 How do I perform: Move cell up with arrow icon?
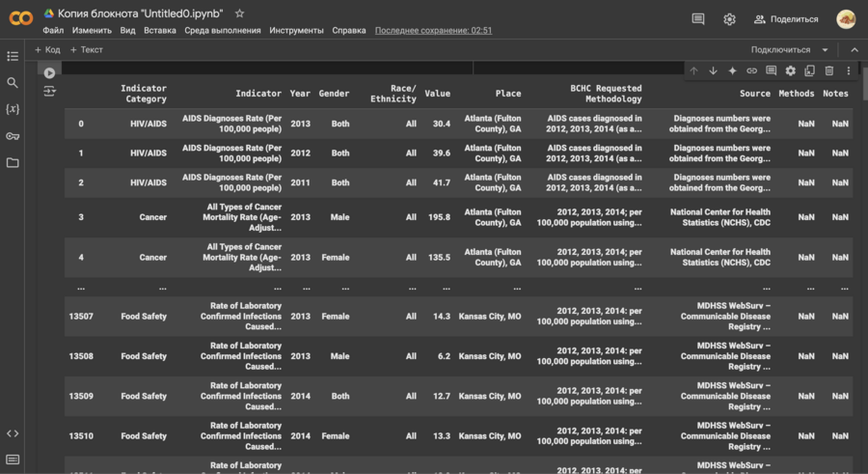tap(693, 70)
